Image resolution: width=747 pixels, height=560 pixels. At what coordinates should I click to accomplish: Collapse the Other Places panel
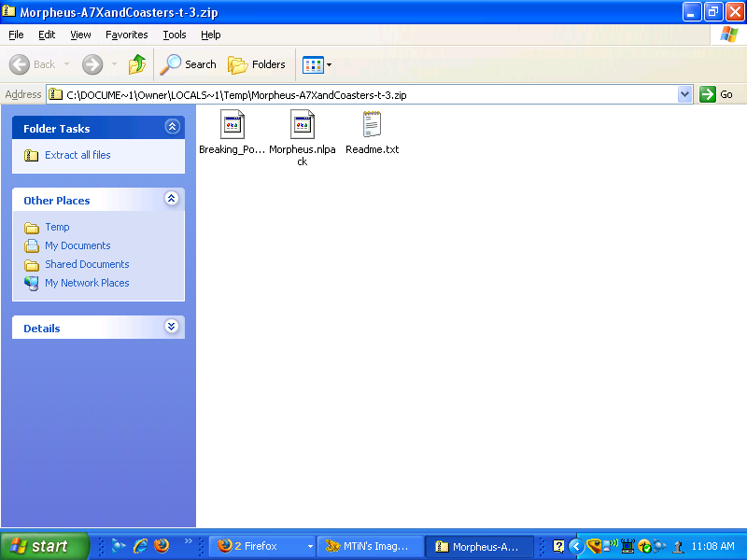pos(172,199)
